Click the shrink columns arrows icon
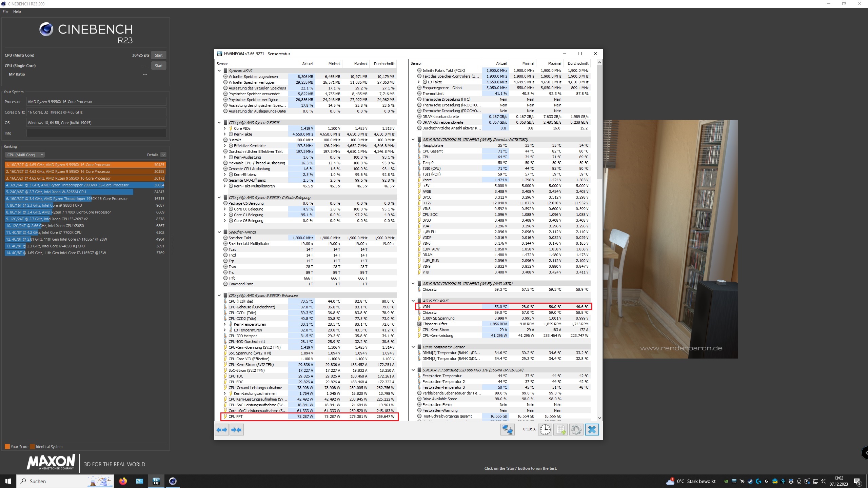868x488 pixels. click(236, 430)
